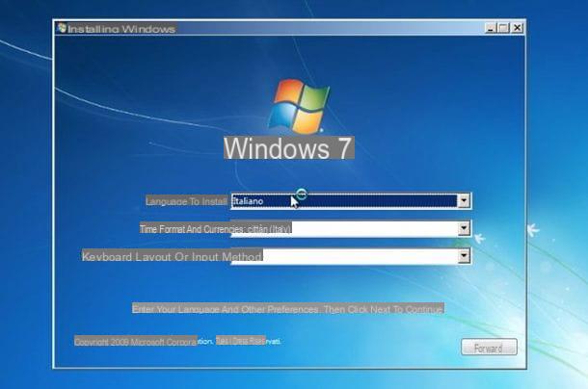Maximize the Installing Windows window
Screen dimensions: 588x389
tap(503, 28)
